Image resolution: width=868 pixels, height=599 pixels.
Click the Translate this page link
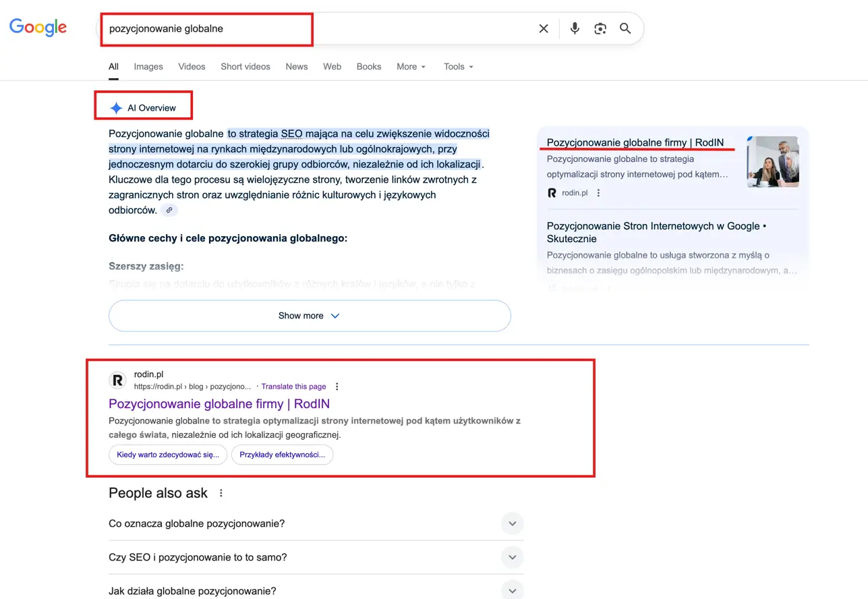(293, 386)
